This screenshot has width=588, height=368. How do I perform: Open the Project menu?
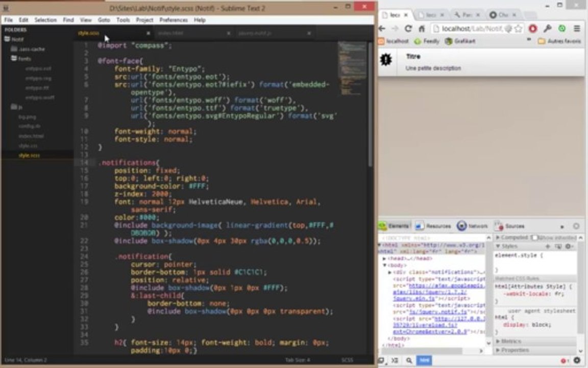click(x=144, y=20)
